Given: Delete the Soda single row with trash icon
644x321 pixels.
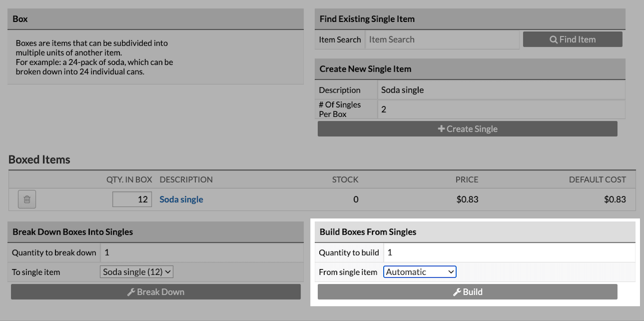Looking at the screenshot, I should (x=27, y=199).
